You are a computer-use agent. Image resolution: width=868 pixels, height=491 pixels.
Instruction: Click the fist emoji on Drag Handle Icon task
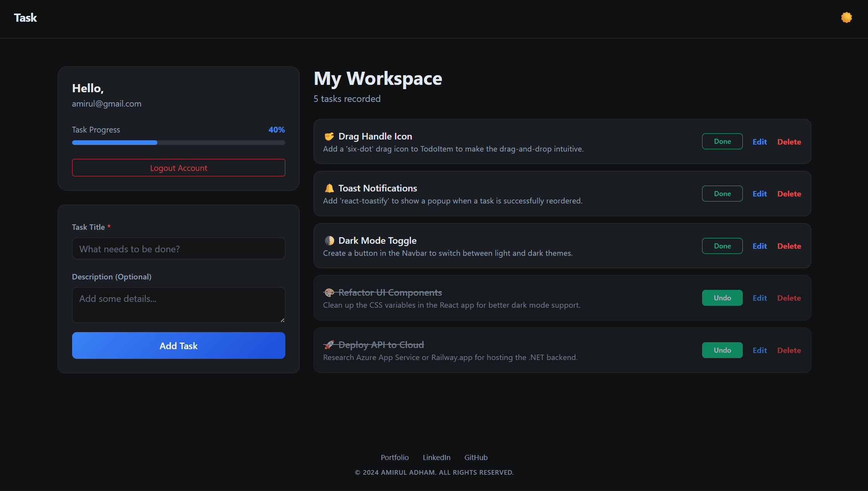329,136
